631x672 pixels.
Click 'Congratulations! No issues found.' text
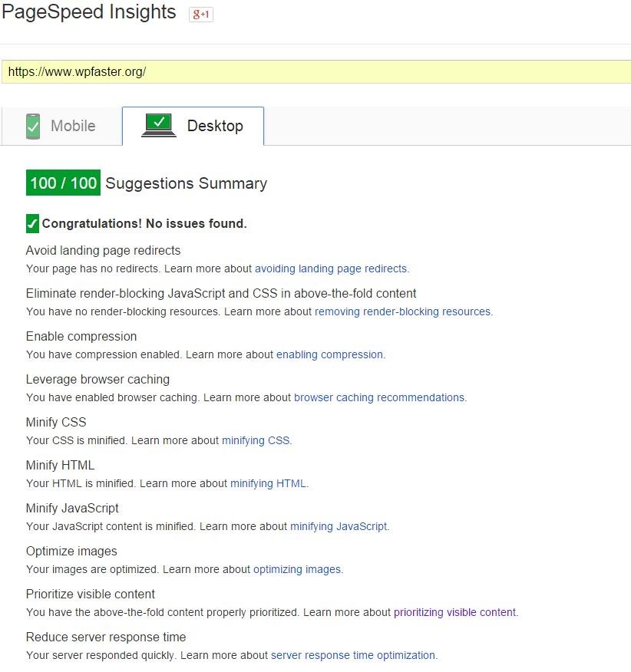tap(144, 223)
